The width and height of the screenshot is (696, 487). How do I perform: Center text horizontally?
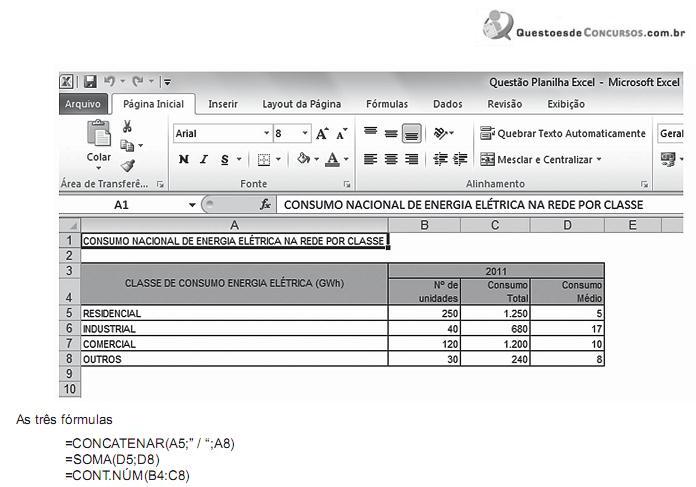[x=391, y=159]
